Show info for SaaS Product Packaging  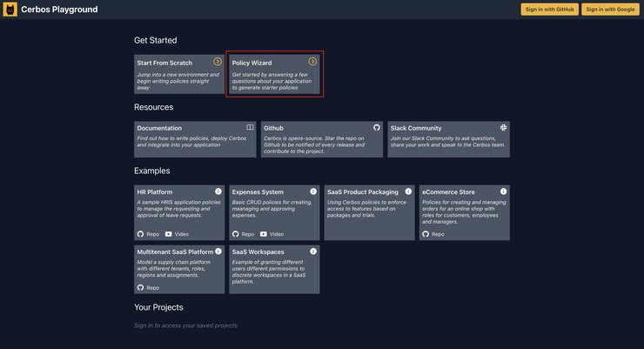pyautogui.click(x=408, y=191)
